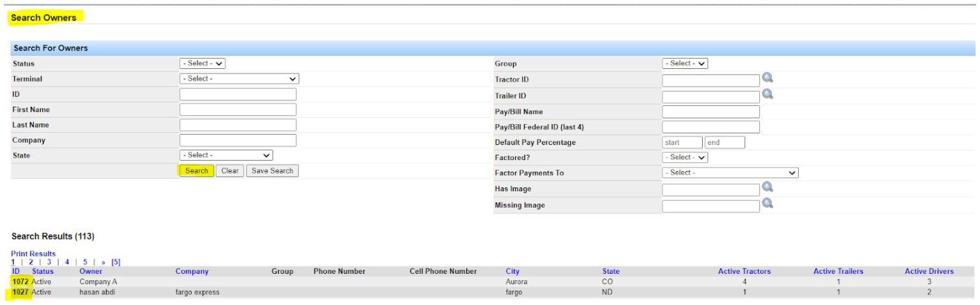The image size is (980, 305).
Task: Focus the ID input field
Action: (x=238, y=94)
